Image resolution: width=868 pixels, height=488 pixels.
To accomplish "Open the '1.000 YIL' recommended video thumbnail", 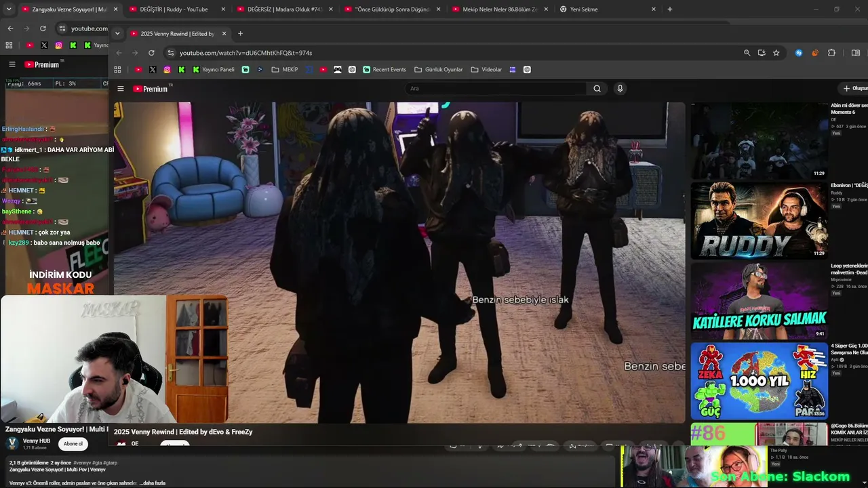I will (759, 381).
